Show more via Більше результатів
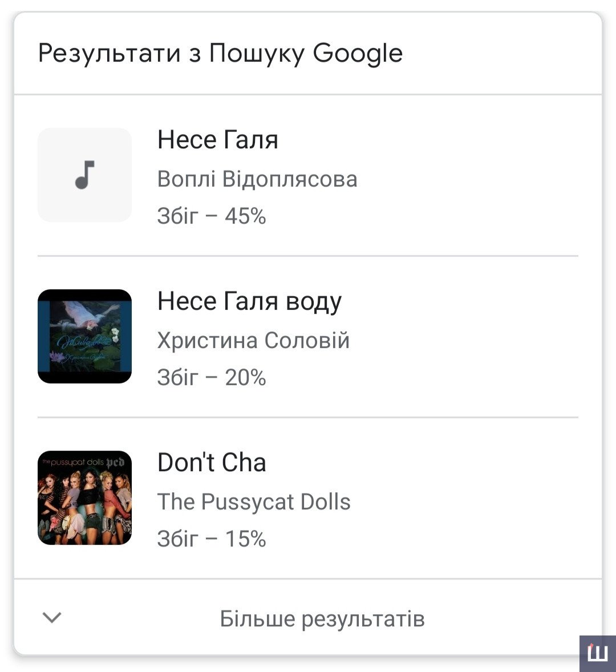 [322, 619]
